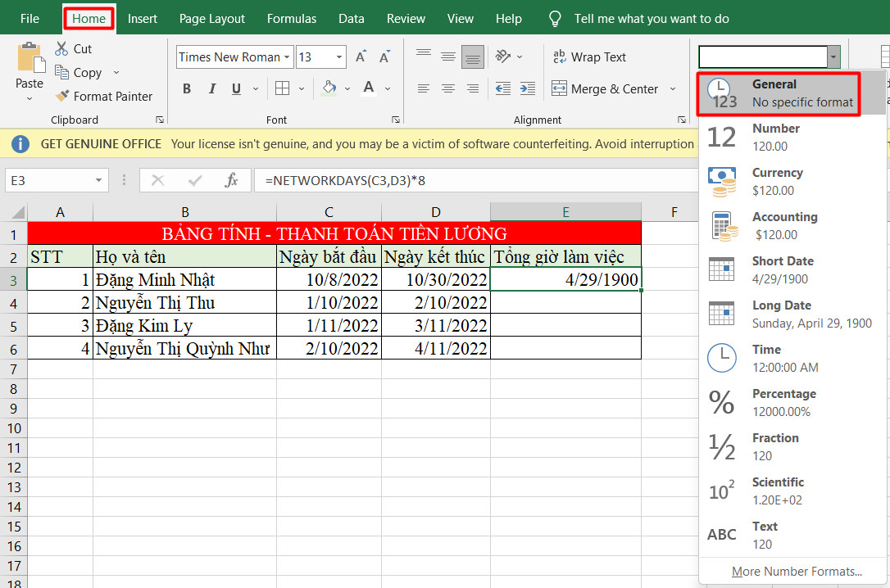Image resolution: width=890 pixels, height=588 pixels.
Task: Choose the Currency format option
Action: point(777,181)
